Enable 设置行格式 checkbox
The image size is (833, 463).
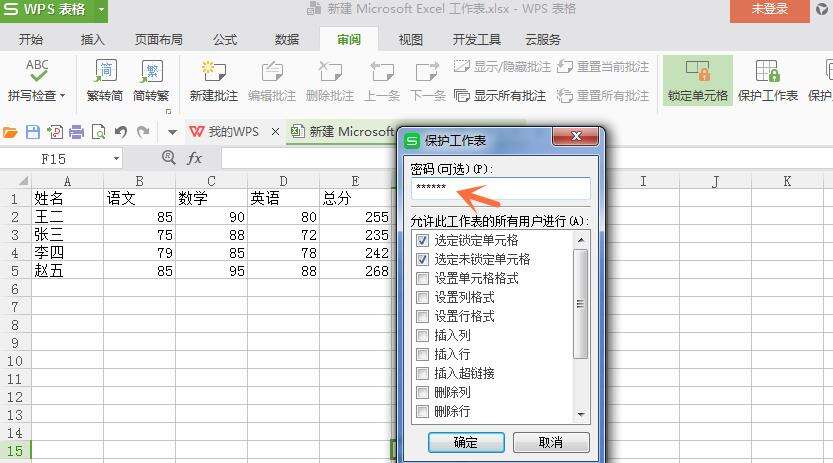pos(422,316)
